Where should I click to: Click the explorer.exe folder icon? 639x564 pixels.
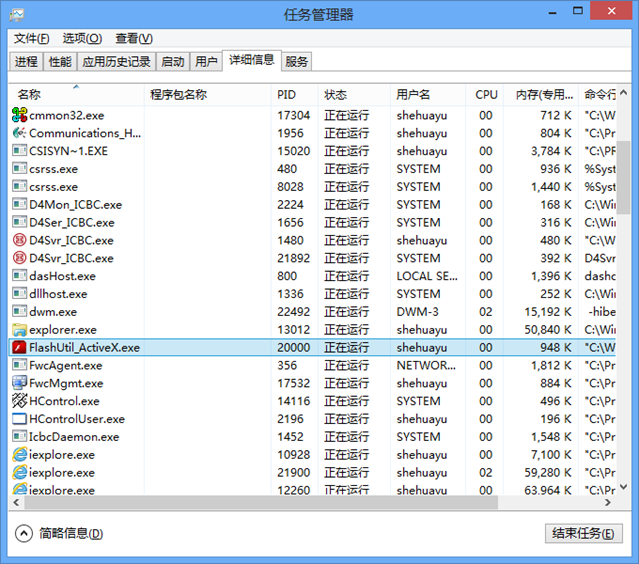tap(19, 330)
